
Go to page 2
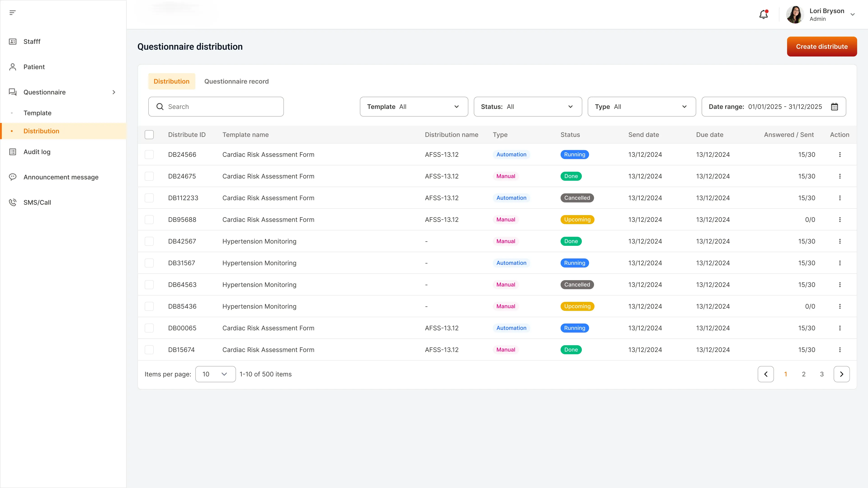click(804, 374)
